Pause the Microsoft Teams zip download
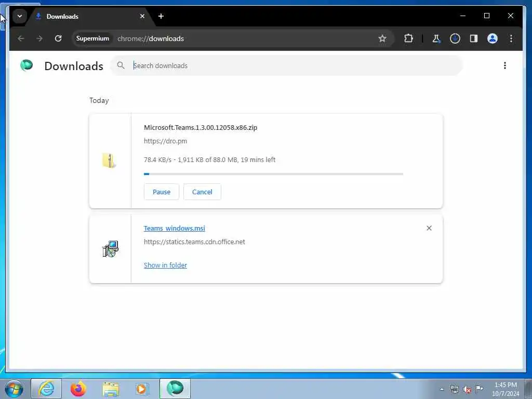 coord(162,192)
